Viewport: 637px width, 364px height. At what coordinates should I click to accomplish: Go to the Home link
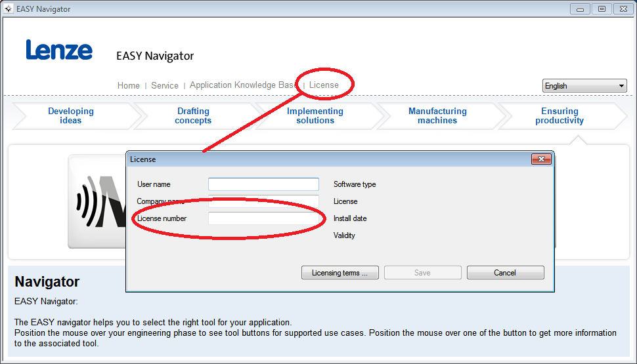[128, 85]
